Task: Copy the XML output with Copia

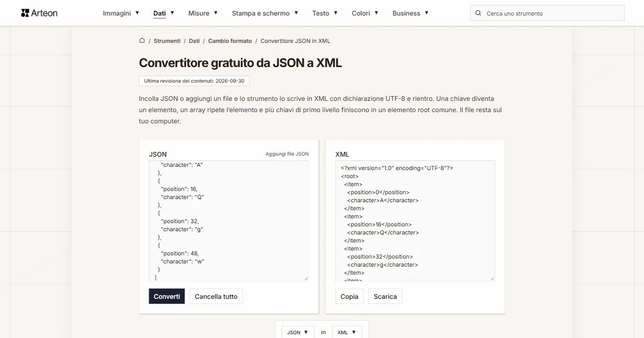Action: pos(349,296)
